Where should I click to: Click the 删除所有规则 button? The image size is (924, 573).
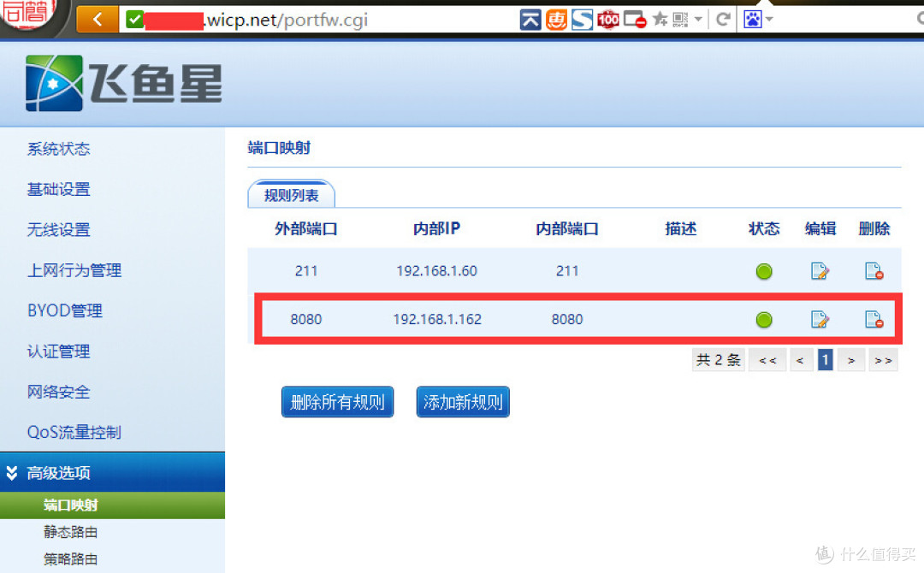click(337, 402)
